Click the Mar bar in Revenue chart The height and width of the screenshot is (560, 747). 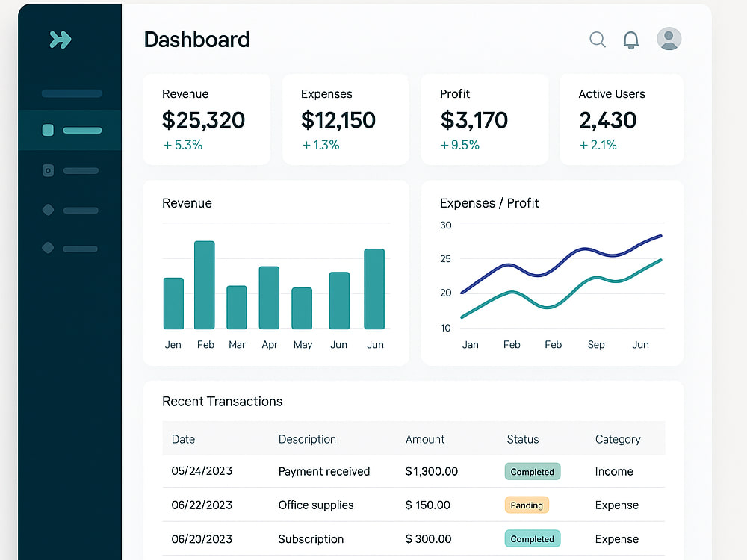pos(237,307)
